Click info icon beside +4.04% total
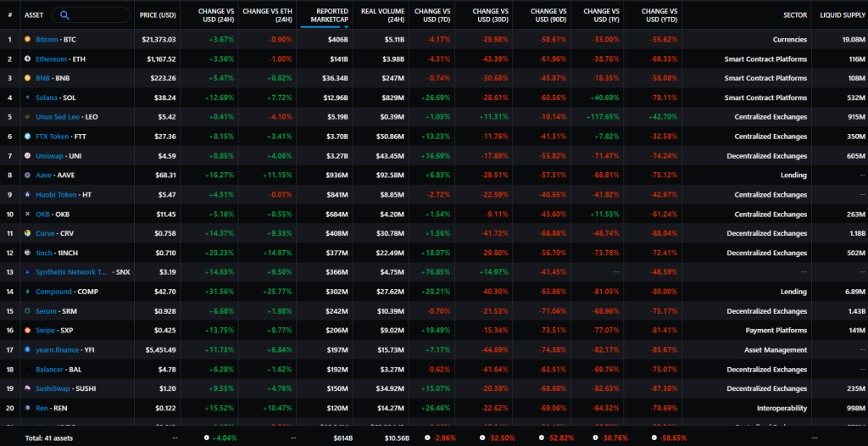The image size is (868, 446). click(x=207, y=438)
